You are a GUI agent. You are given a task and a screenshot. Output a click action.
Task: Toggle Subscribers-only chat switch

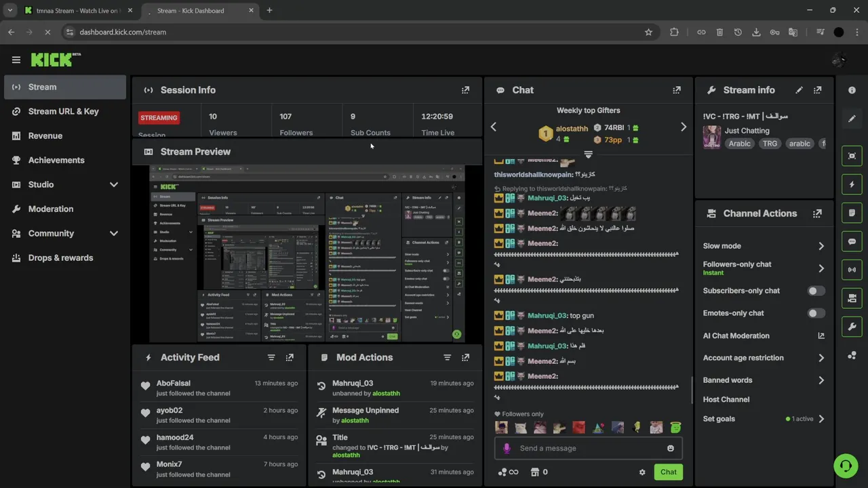coord(816,291)
